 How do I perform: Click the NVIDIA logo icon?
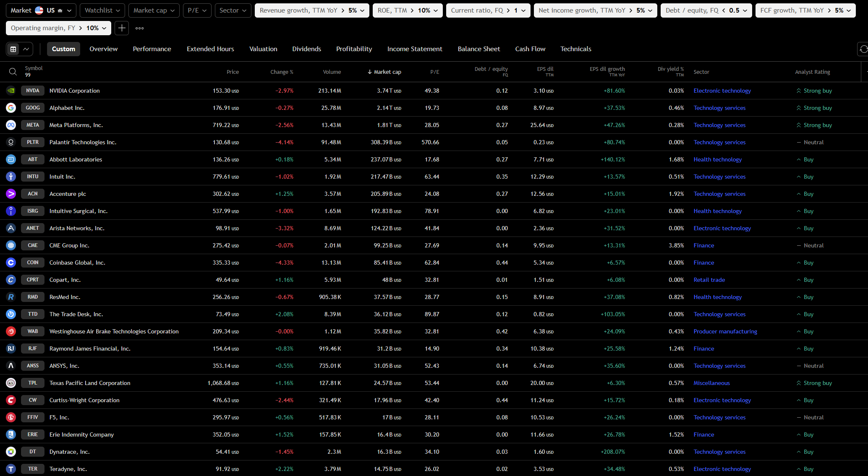pyautogui.click(x=11, y=91)
